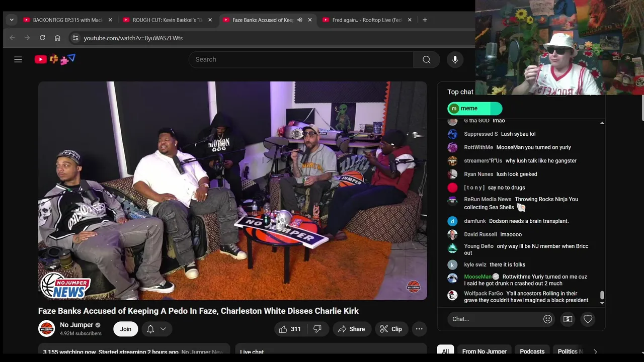Viewport: 644px width, 362px height.
Task: Close the ROUGH CUT tab
Action: (x=210, y=20)
